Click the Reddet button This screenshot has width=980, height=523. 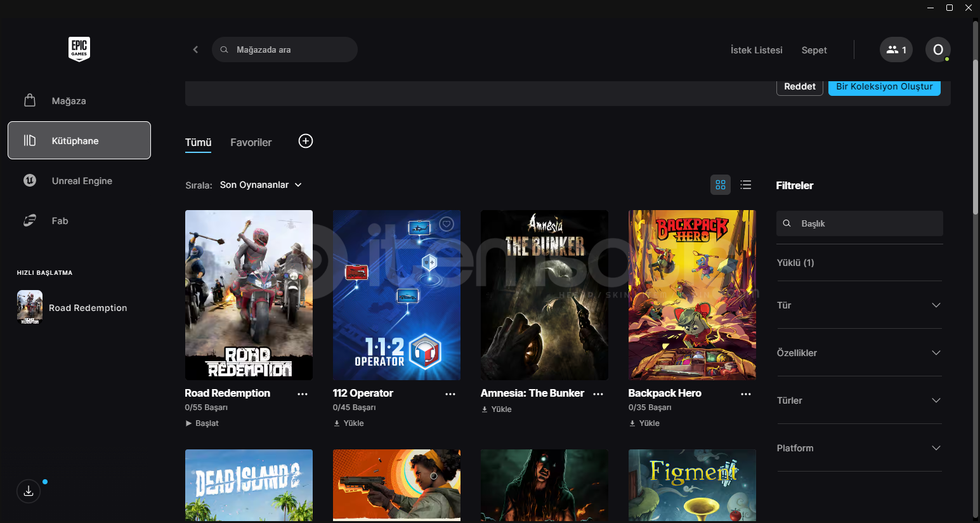point(800,87)
